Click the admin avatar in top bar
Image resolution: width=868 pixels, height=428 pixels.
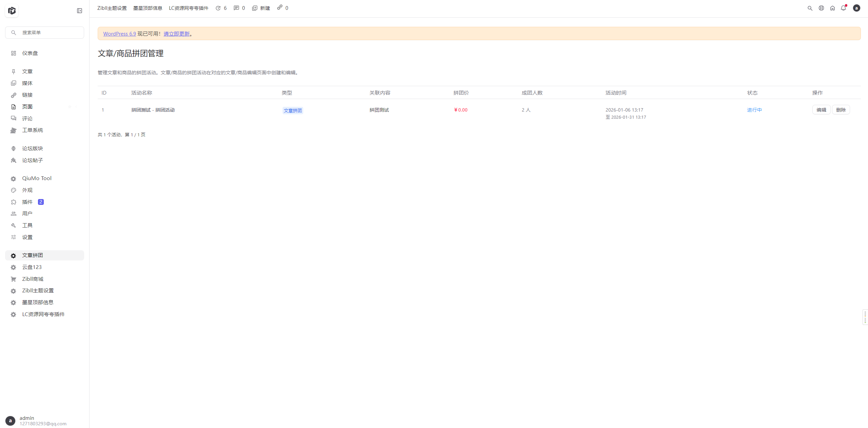[856, 8]
